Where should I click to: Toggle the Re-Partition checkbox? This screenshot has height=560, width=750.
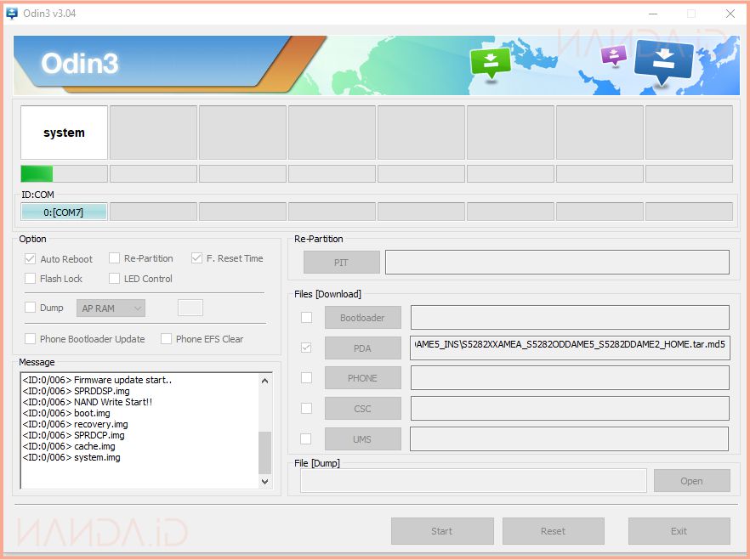114,258
